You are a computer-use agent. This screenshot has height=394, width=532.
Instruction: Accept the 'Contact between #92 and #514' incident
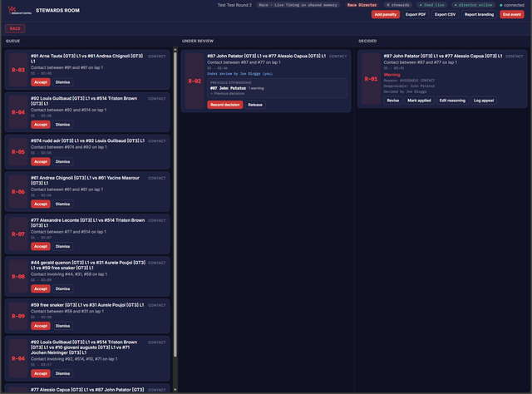click(41, 125)
